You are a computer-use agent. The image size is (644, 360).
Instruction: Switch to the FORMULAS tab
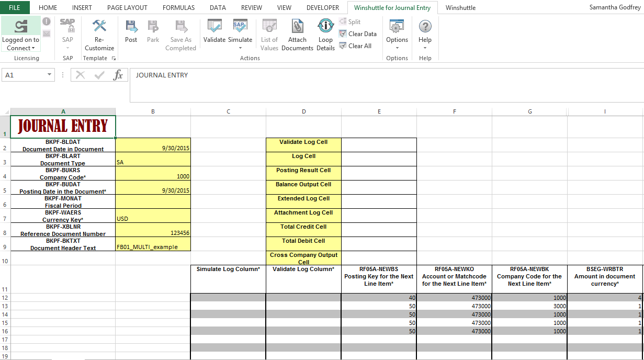click(x=178, y=7)
